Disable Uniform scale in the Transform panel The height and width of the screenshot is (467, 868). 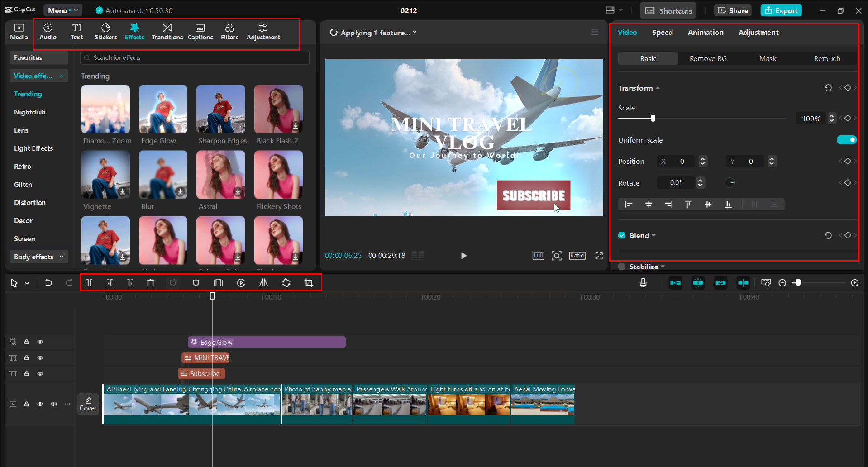[846, 140]
